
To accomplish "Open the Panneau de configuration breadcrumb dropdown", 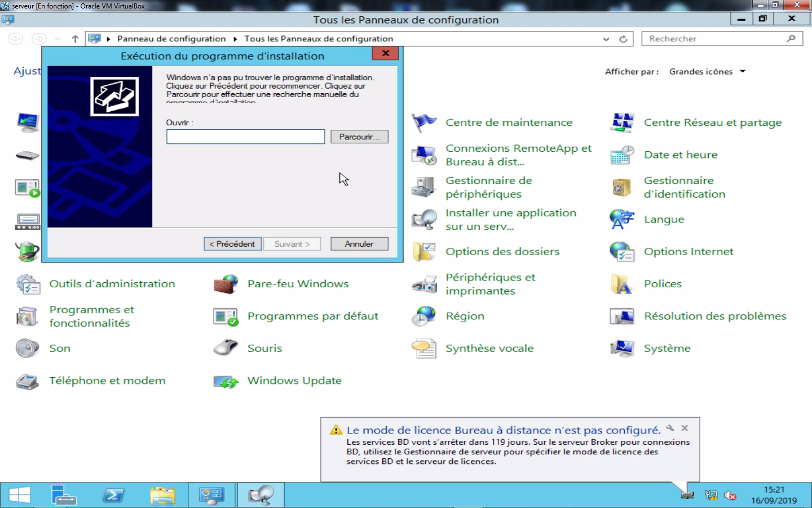I will [235, 38].
